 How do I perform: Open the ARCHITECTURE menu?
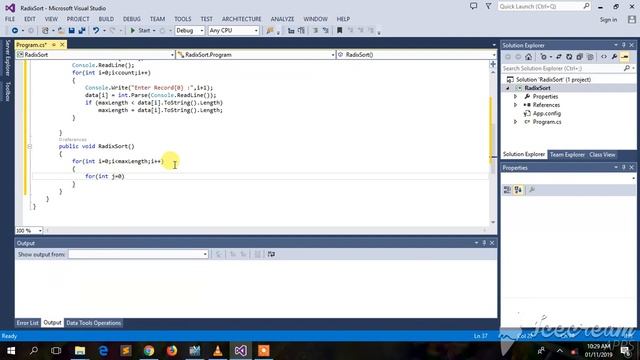coord(242,19)
